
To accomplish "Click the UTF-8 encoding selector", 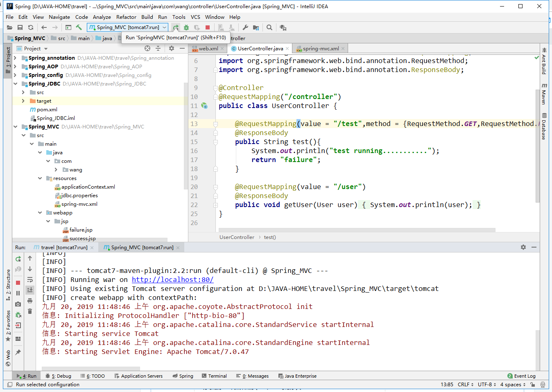I will click(x=487, y=385).
